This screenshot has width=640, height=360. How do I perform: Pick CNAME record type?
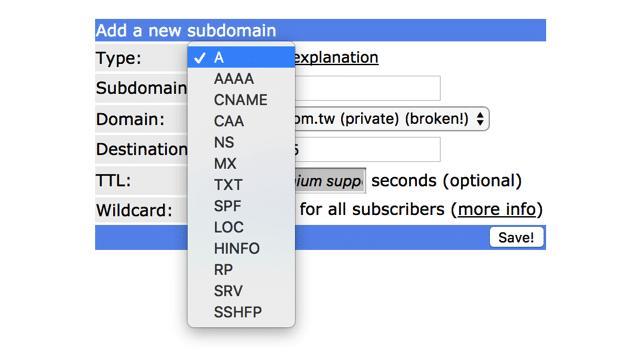pyautogui.click(x=241, y=100)
